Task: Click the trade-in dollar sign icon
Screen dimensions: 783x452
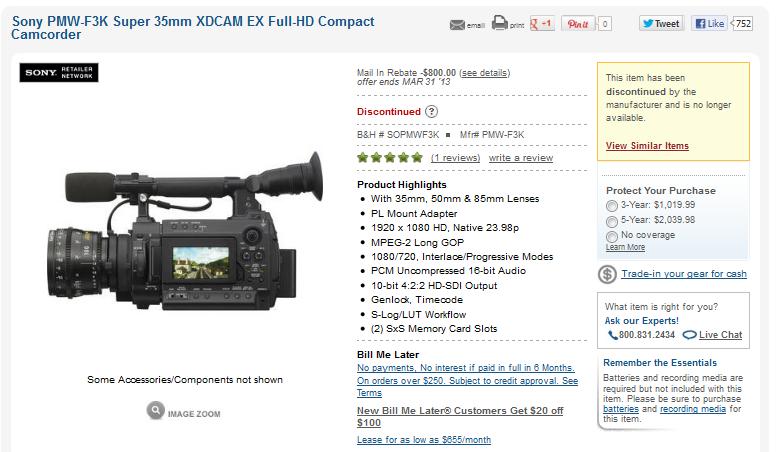Action: pyautogui.click(x=607, y=274)
